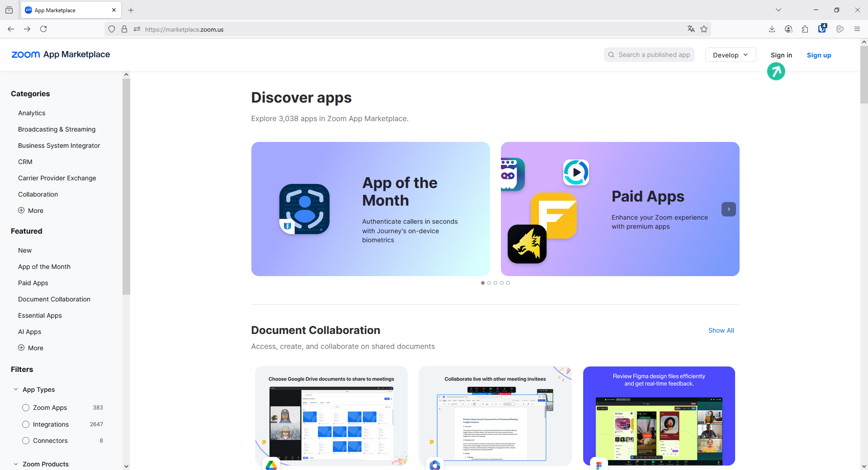Click the list all tabs chevron
This screenshot has width=868, height=470.
tap(778, 10)
